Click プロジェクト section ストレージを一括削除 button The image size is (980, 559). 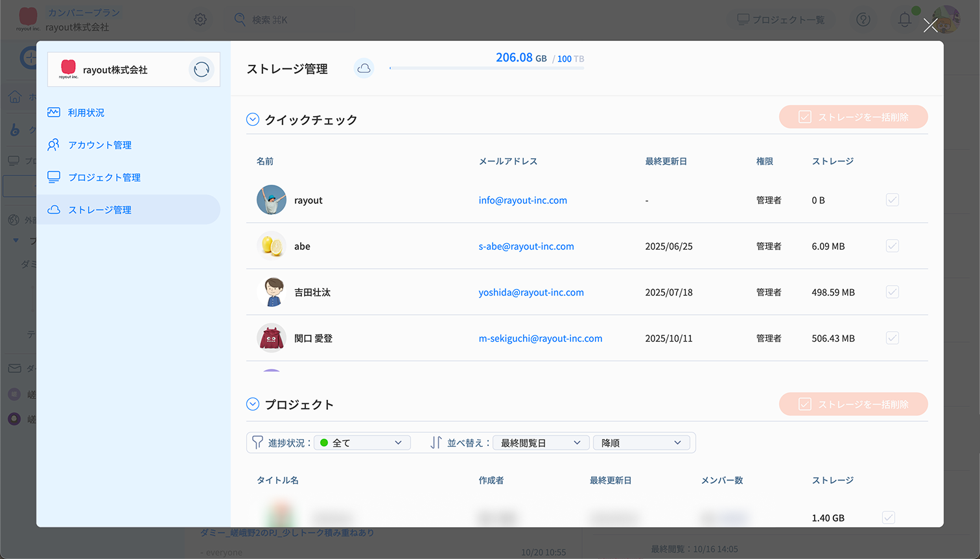pyautogui.click(x=853, y=404)
